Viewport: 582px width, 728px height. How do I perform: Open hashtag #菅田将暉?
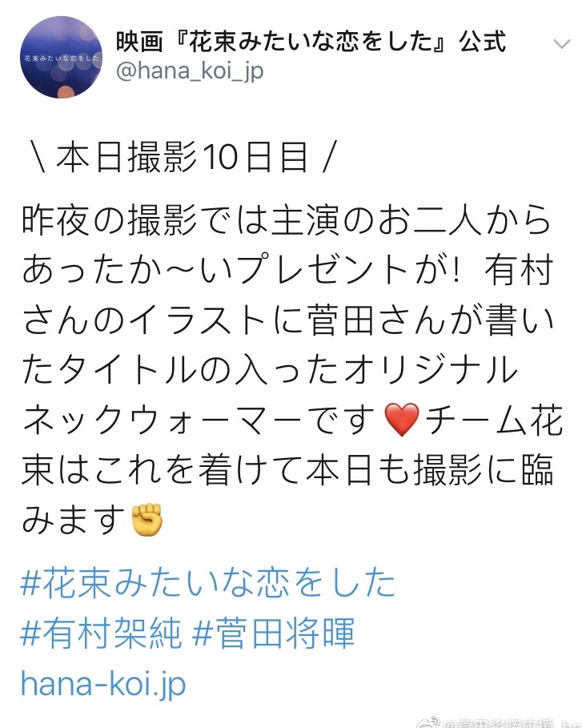pos(274,633)
